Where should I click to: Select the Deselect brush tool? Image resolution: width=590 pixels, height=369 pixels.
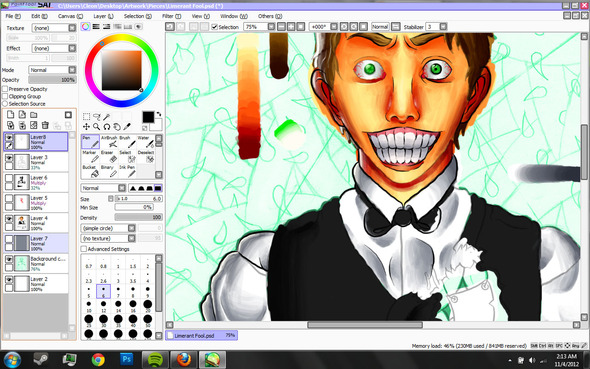click(x=146, y=156)
